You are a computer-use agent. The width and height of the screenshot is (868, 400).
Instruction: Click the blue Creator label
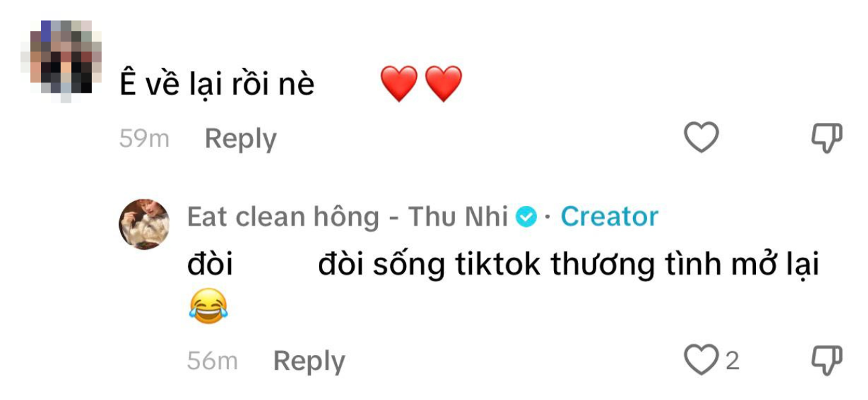point(610,217)
